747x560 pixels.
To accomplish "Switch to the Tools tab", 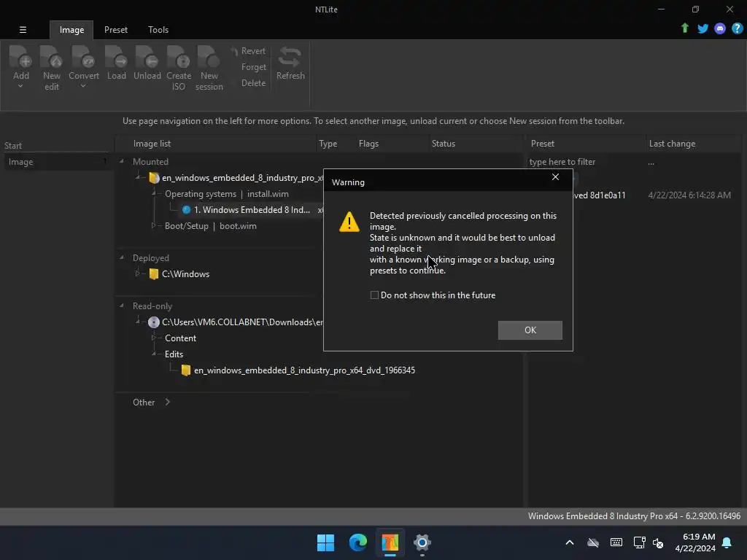I will (158, 29).
